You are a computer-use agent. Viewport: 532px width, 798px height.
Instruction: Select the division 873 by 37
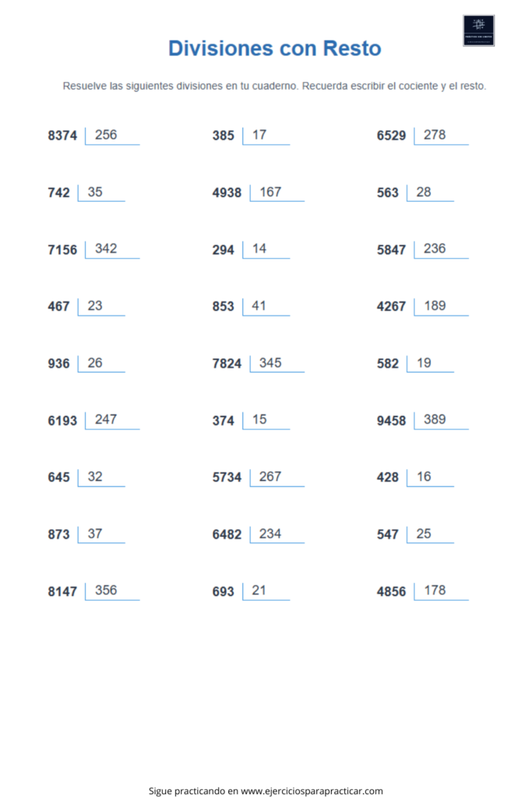(x=86, y=535)
